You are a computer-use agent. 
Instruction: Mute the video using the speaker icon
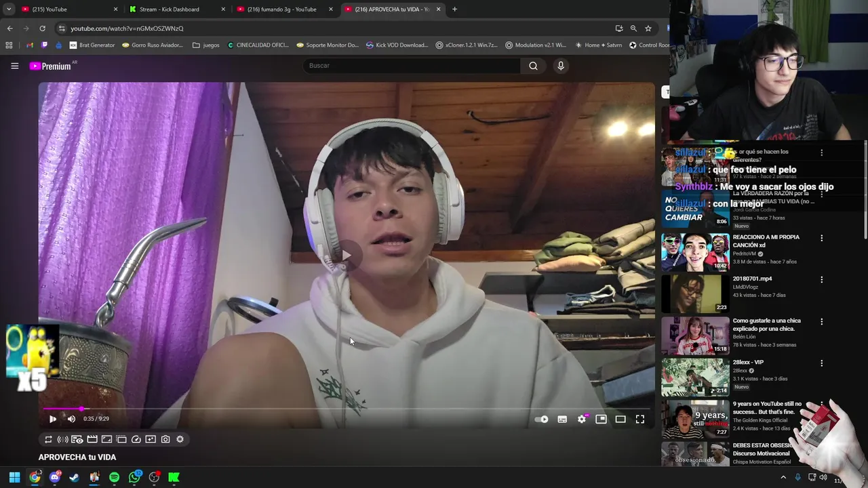tap(71, 419)
